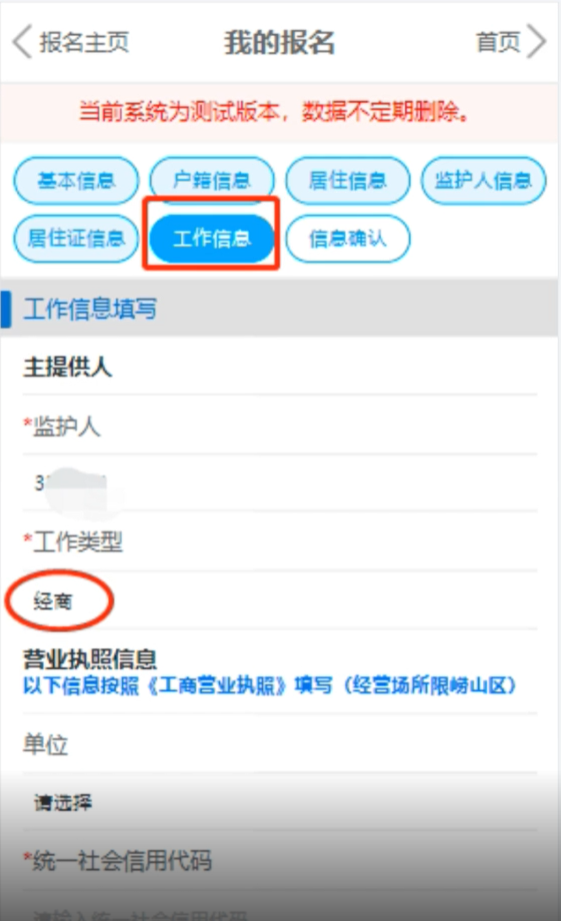Image resolution: width=561 pixels, height=921 pixels.
Task: Select the 监护人信息 tab
Action: [x=483, y=180]
